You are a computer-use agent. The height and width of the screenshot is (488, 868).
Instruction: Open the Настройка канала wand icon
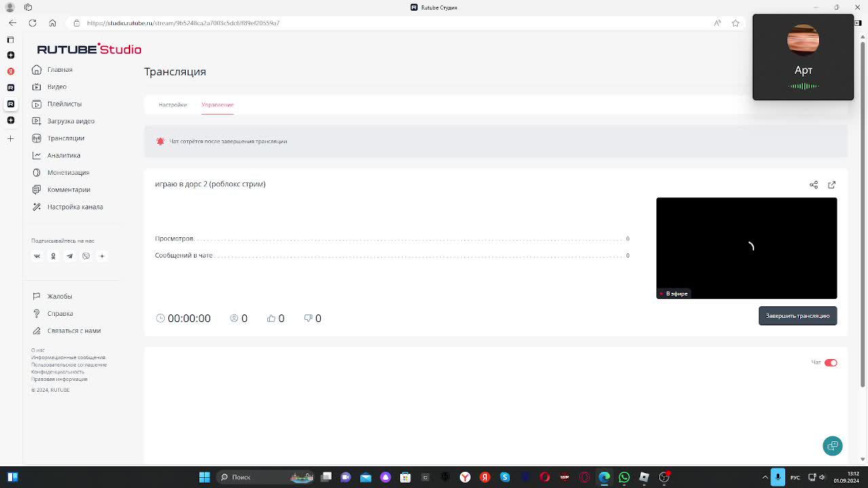coord(37,207)
